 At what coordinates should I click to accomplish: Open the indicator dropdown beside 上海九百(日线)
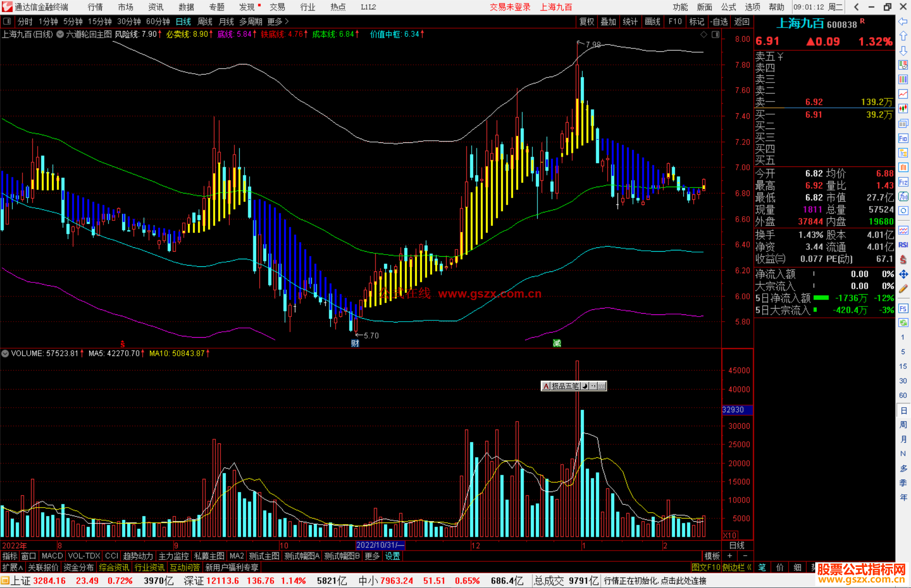coord(60,35)
